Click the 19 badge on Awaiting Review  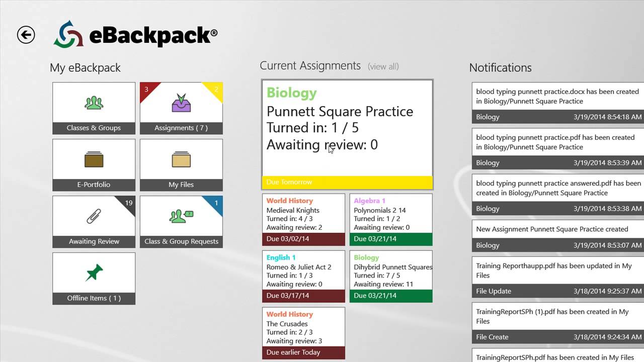[x=129, y=203]
